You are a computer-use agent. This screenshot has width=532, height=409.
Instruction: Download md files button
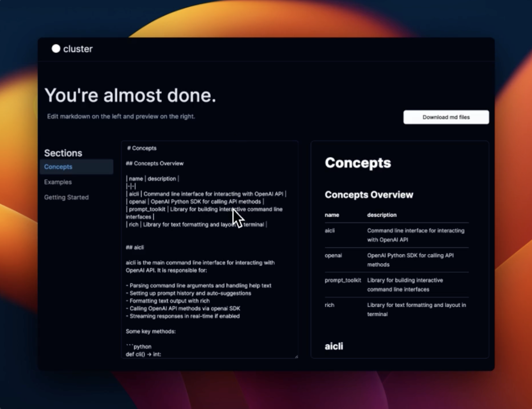(446, 117)
